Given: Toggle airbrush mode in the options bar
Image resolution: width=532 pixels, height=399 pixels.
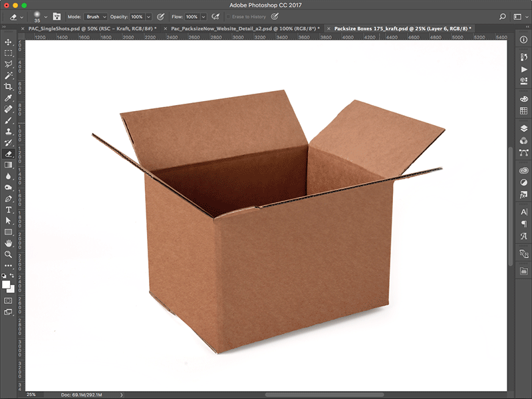Looking at the screenshot, I should coord(215,17).
